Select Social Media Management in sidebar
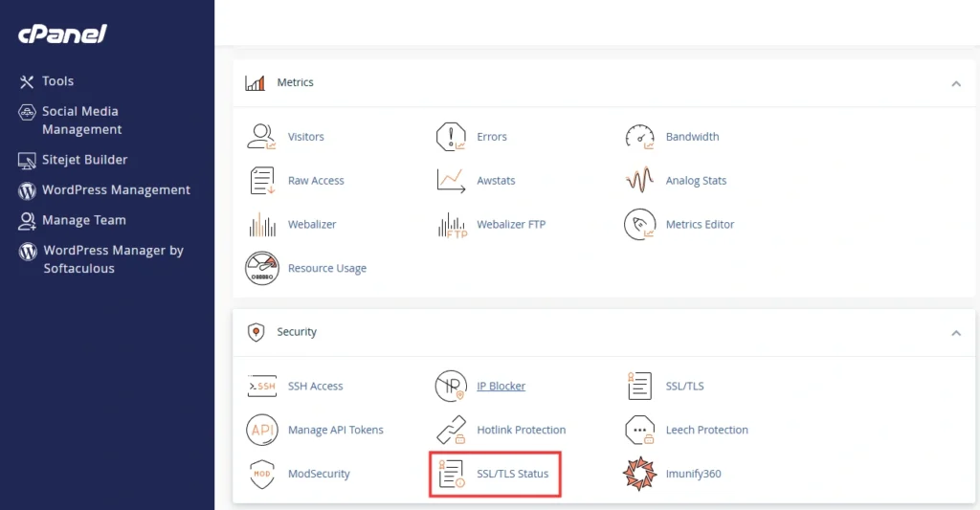980x510 pixels. [x=82, y=120]
